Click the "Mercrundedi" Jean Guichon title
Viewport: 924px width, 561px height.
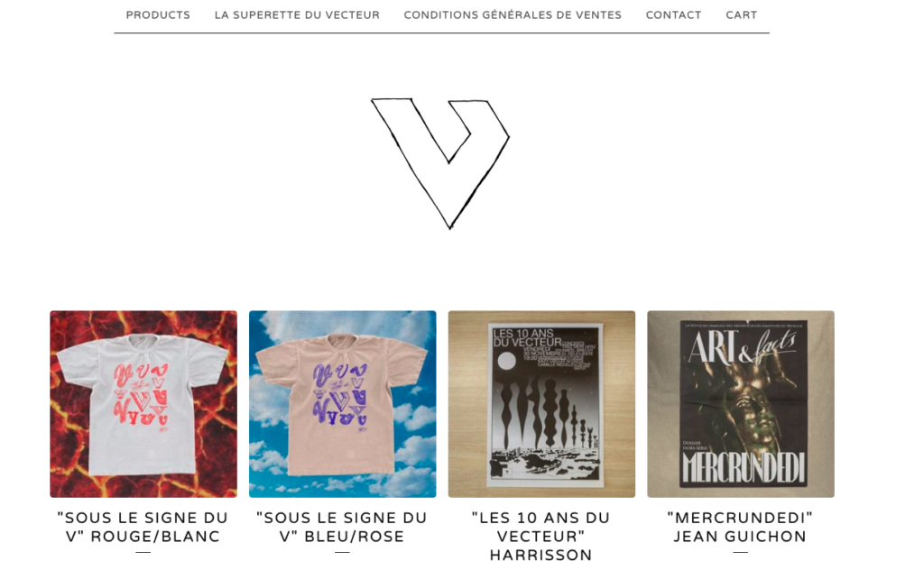(x=740, y=528)
